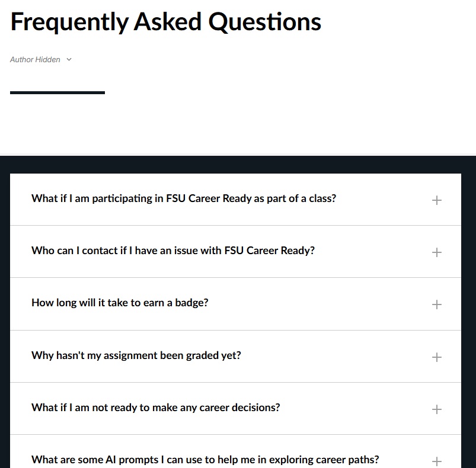Click plus icon beside contact issue question
The width and height of the screenshot is (476, 468).
[x=437, y=252]
